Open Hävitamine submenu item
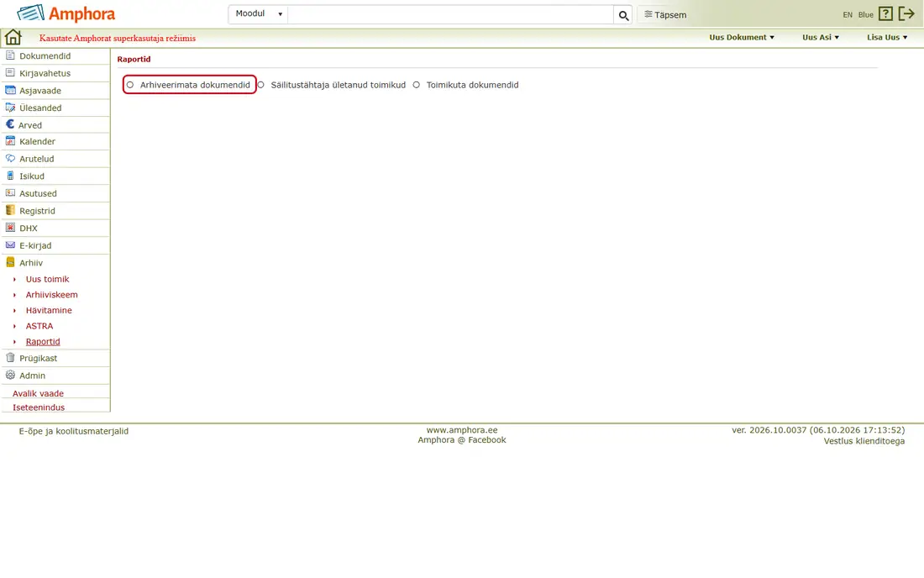The image size is (924, 578). 49,311
